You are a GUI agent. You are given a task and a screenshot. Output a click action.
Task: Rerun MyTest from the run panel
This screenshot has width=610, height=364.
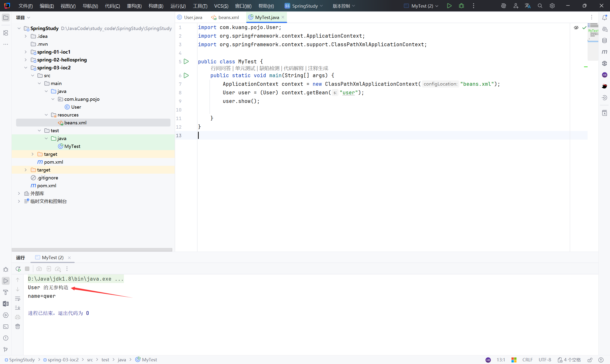point(18,269)
